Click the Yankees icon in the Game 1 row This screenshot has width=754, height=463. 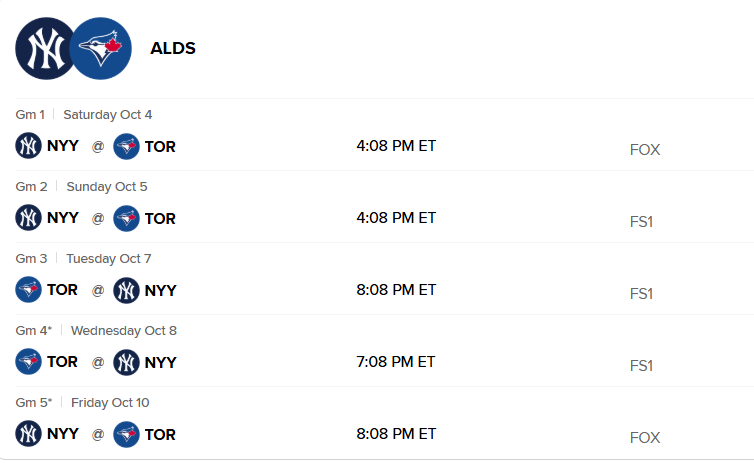coord(28,146)
